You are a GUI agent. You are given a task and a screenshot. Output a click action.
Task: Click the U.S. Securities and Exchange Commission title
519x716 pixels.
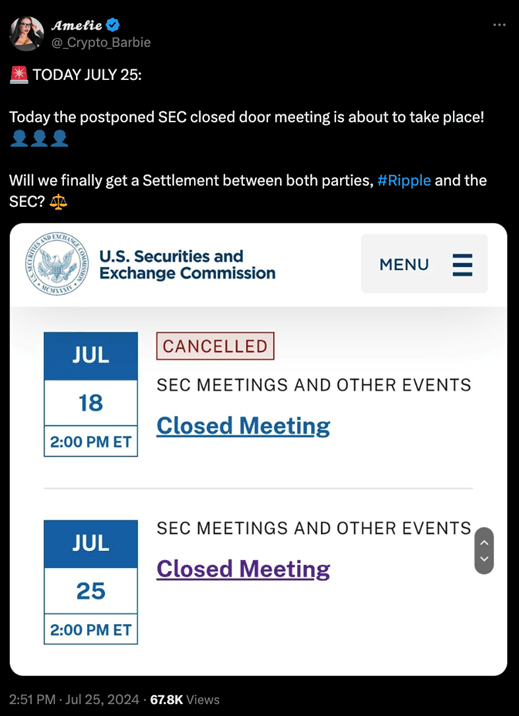pyautogui.click(x=187, y=264)
